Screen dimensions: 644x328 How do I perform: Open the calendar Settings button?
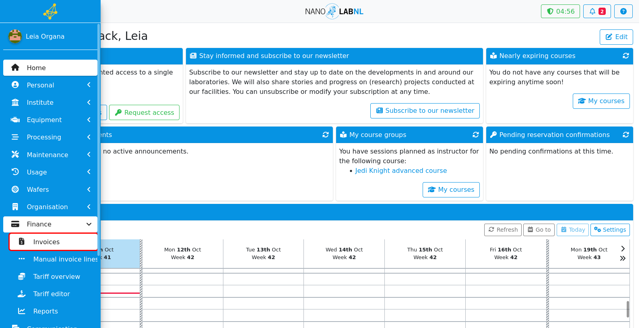[610, 230]
